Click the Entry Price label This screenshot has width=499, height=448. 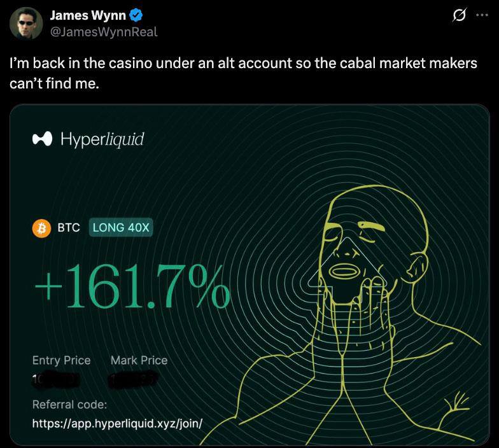61,360
